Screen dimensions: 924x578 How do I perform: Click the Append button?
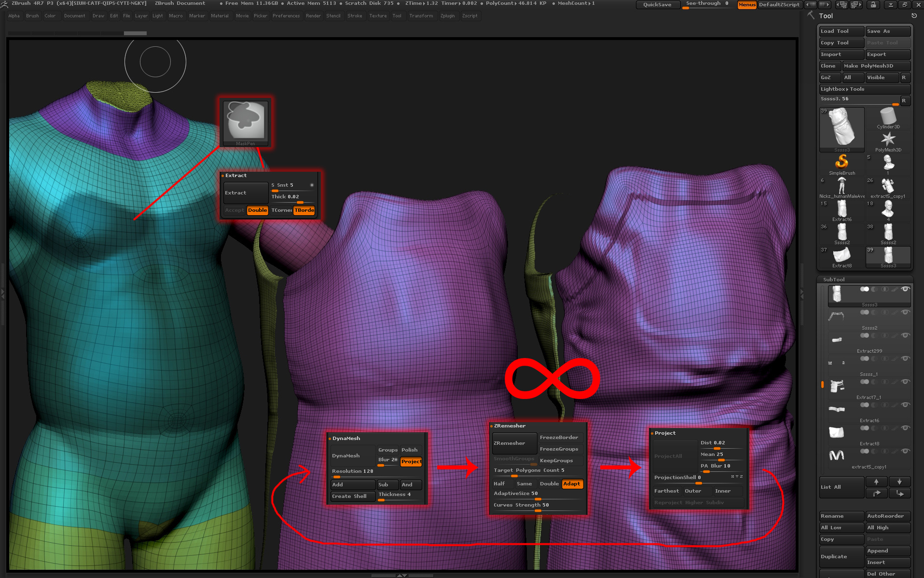[x=888, y=551]
